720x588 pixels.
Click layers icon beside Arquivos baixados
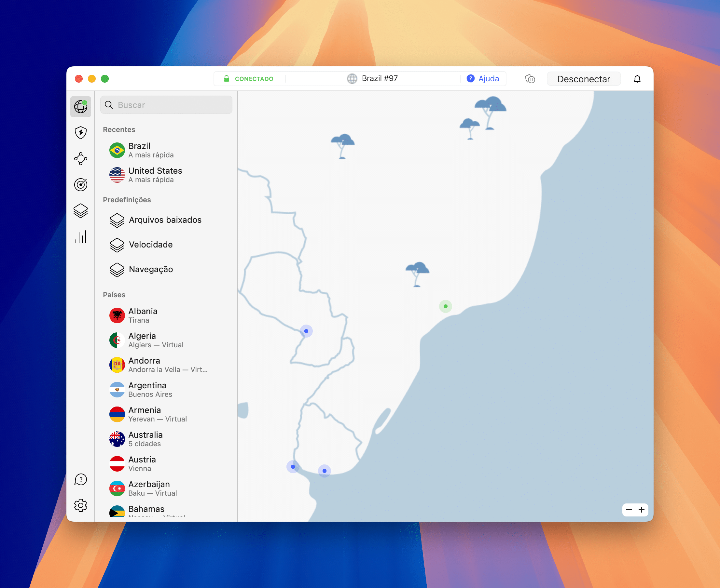(117, 220)
